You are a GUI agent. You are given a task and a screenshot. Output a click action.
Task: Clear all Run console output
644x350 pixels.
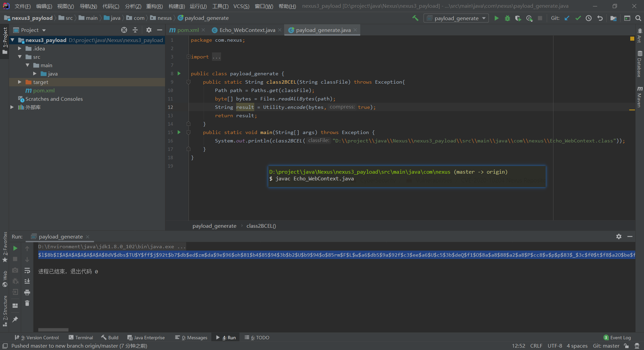pyautogui.click(x=27, y=303)
